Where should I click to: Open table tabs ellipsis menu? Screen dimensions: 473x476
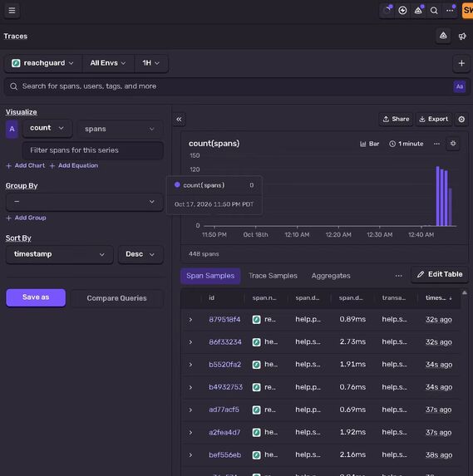398,276
